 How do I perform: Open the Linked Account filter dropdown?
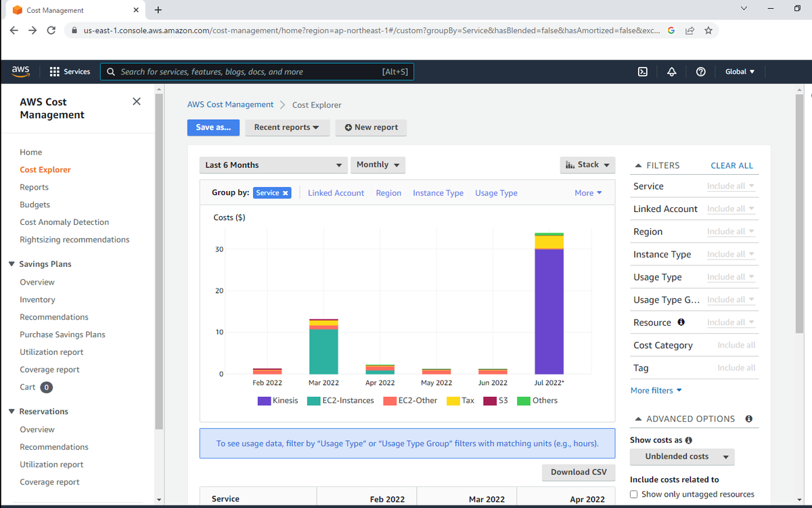click(731, 209)
